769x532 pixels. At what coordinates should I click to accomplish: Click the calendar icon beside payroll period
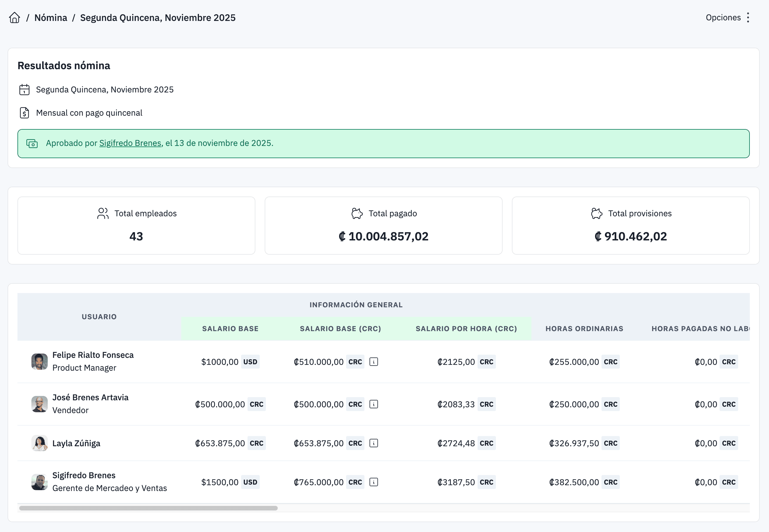(24, 90)
